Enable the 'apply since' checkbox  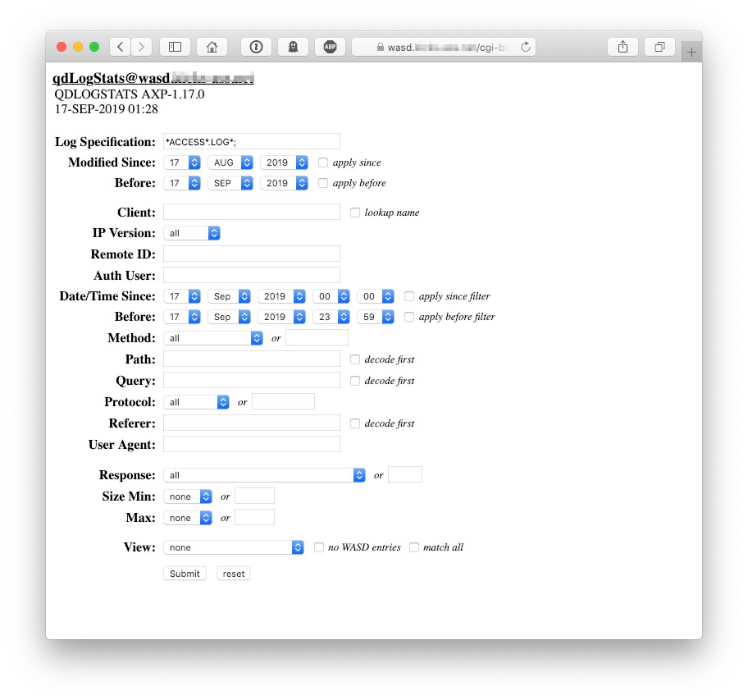click(323, 162)
